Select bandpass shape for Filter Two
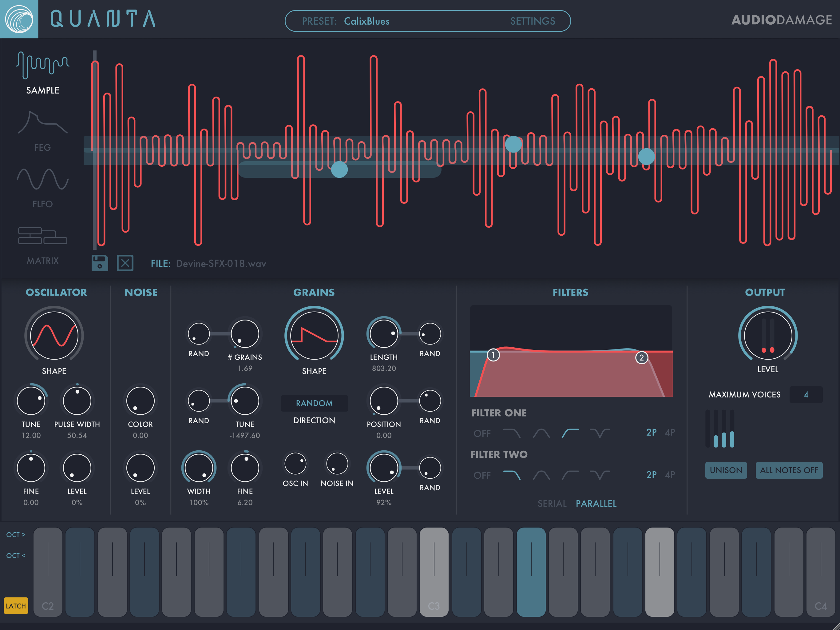840x630 pixels. [541, 475]
